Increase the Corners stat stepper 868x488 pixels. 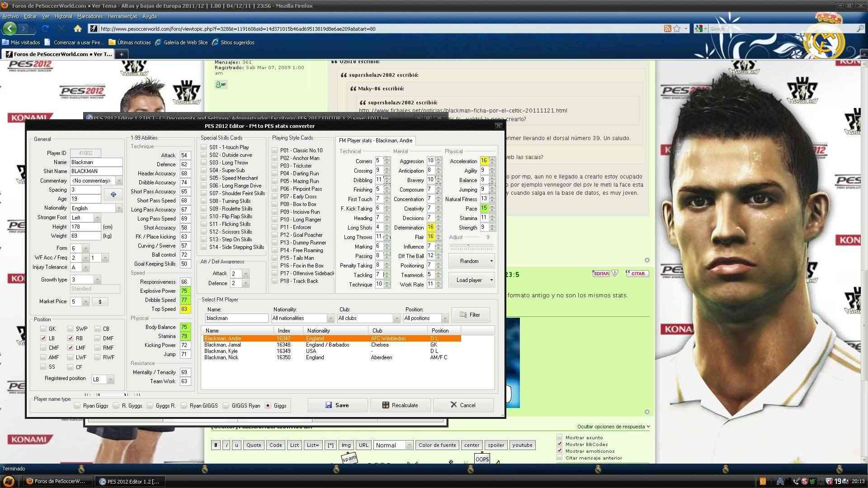coord(387,159)
